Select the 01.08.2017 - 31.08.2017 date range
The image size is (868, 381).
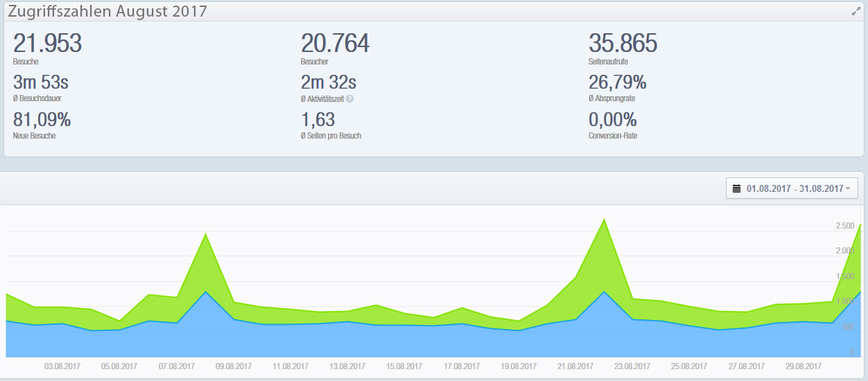(x=795, y=188)
